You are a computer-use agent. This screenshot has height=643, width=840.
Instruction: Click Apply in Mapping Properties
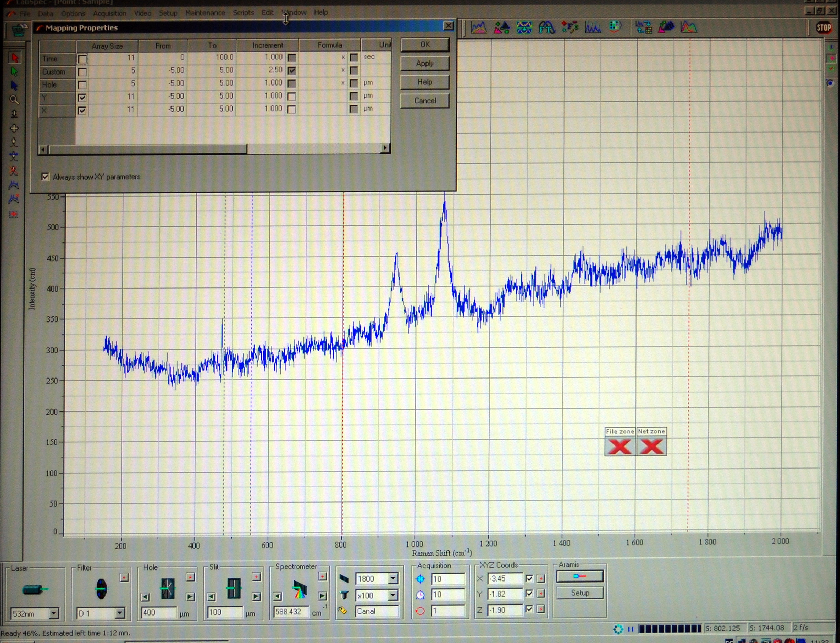[425, 63]
